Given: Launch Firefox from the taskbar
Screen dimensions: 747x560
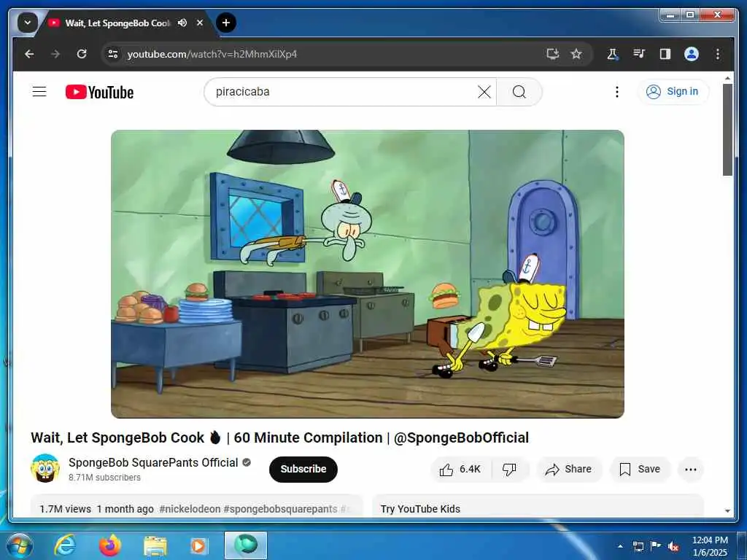Looking at the screenshot, I should coord(109,545).
